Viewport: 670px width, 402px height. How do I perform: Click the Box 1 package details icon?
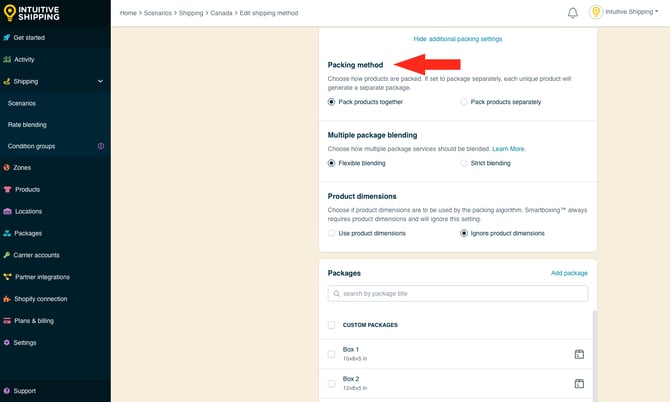579,354
